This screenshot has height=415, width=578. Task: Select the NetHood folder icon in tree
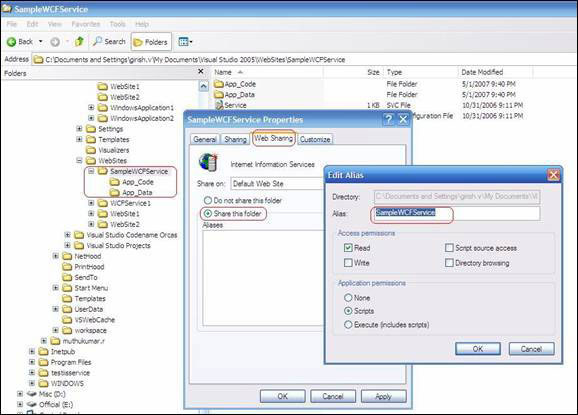(67, 256)
